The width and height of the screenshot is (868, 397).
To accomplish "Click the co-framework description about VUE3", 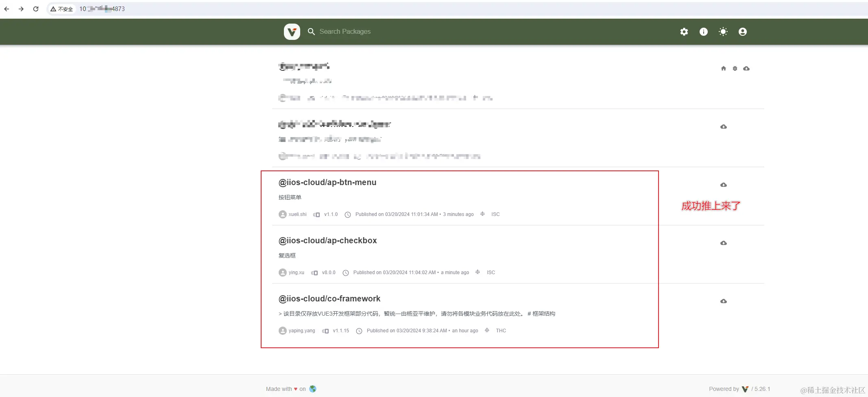I will click(x=417, y=314).
